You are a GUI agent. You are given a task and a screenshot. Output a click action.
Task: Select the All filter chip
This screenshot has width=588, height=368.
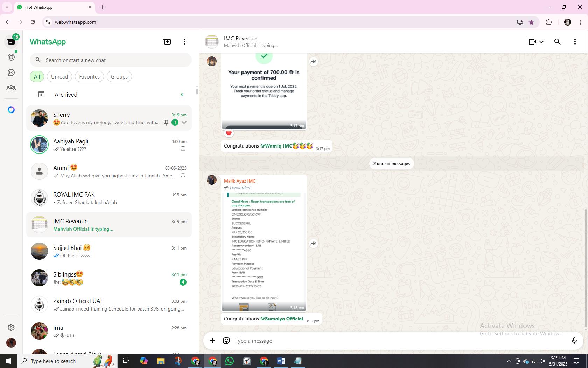point(37,76)
